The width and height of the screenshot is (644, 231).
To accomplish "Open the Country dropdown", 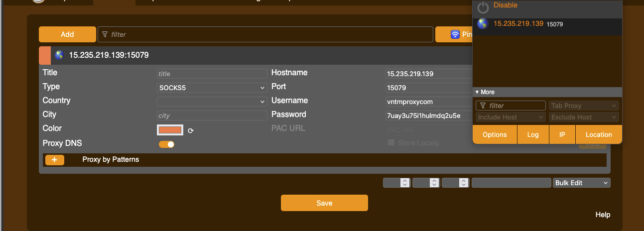I will point(212,102).
